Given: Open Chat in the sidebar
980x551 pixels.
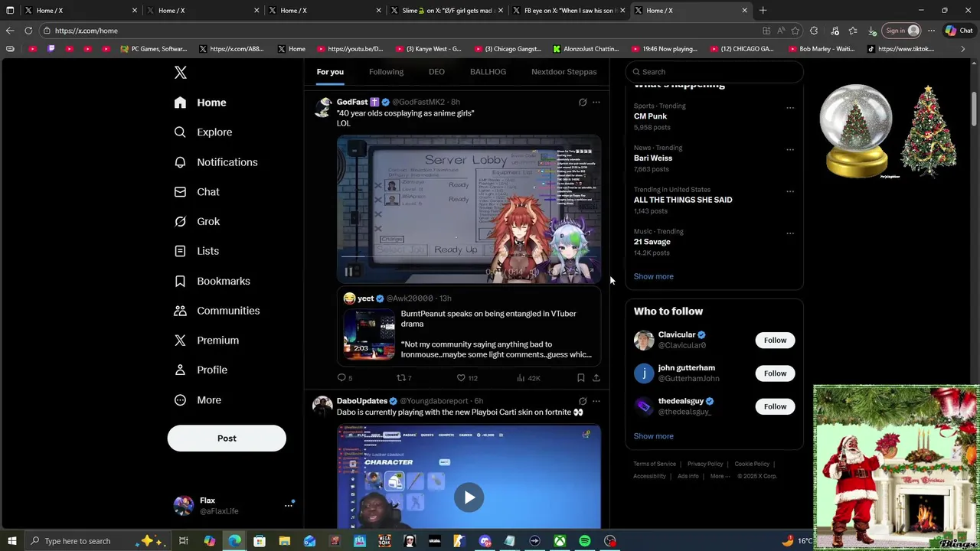Looking at the screenshot, I should [x=197, y=192].
